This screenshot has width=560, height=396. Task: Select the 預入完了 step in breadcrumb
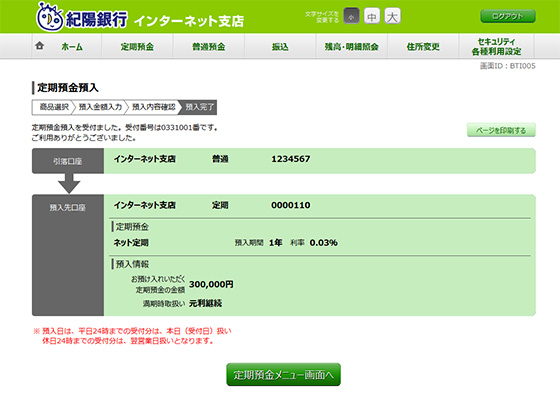(199, 107)
